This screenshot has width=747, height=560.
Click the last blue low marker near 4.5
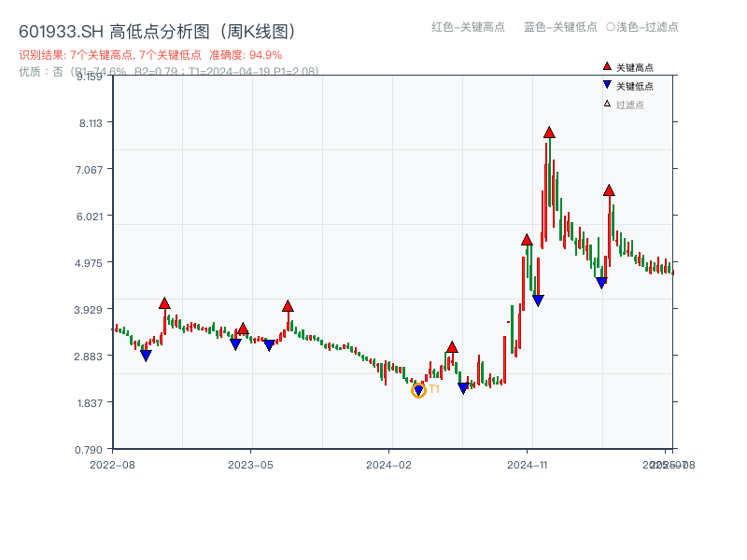pyautogui.click(x=601, y=283)
